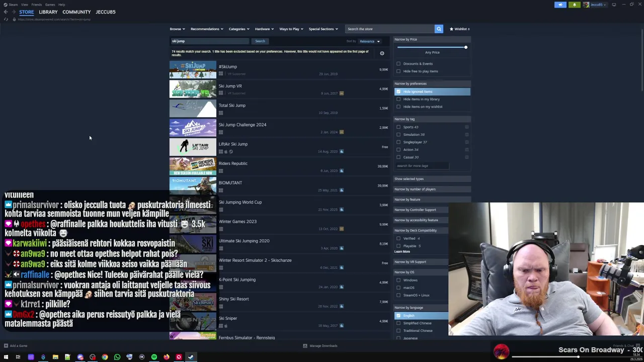Open the #SkiJump game thumbnail
Screen dimensions: 644x362
193,69
